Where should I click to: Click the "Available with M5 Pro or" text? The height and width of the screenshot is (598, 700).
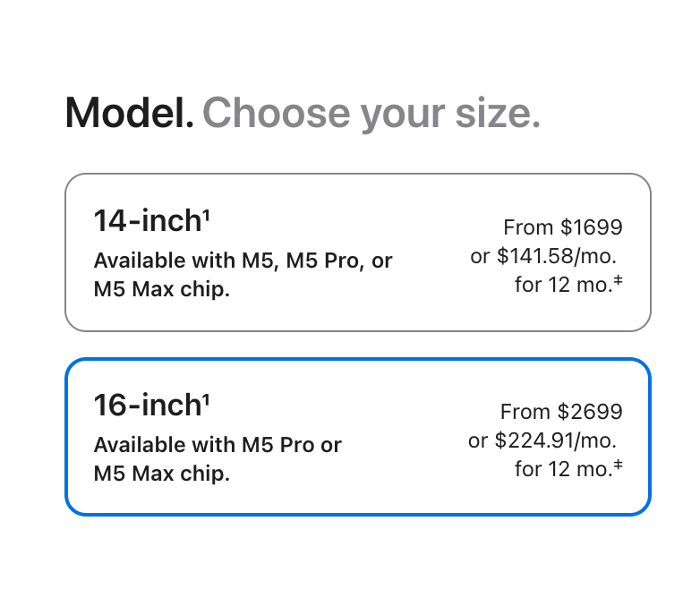pos(218,445)
